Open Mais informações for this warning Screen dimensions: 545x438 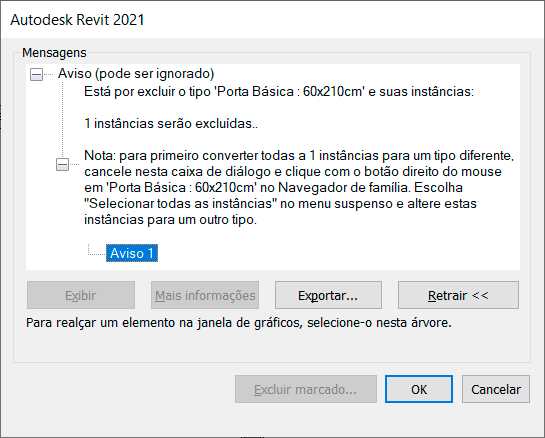click(x=205, y=295)
